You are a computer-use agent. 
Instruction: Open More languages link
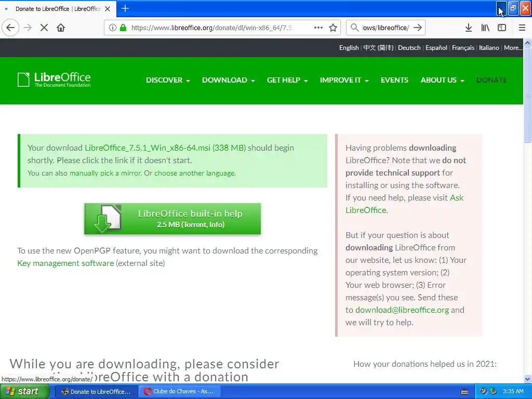pos(513,48)
